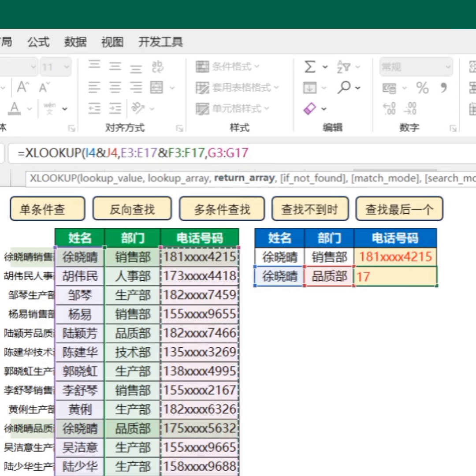Image resolution: width=476 pixels, height=476 pixels.
Task: Click the Increase Indent icon
Action: click(115, 108)
